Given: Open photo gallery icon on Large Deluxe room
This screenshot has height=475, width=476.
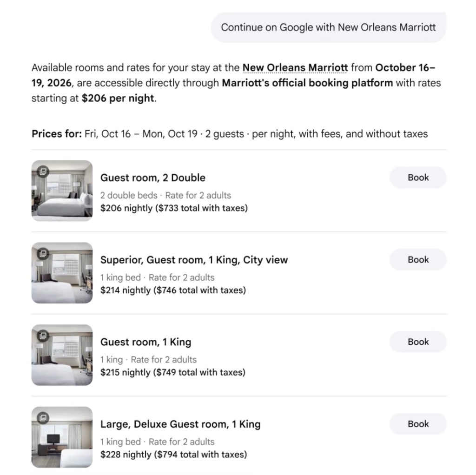Looking at the screenshot, I should 43,418.
